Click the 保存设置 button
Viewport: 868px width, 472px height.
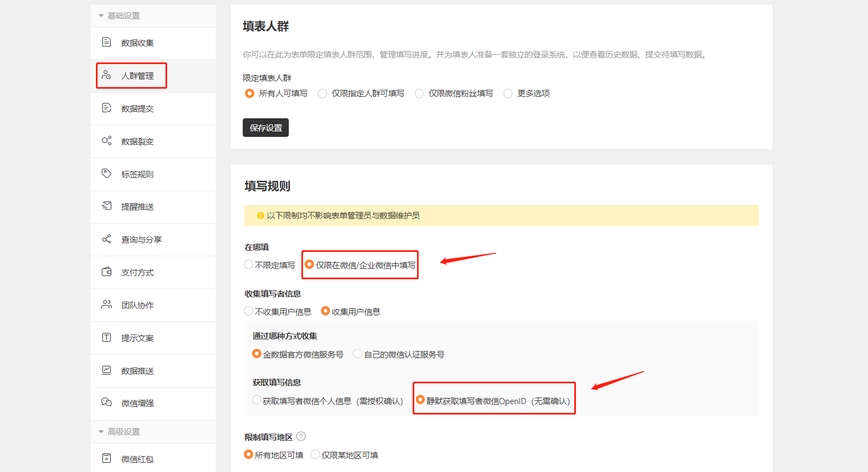pyautogui.click(x=265, y=128)
